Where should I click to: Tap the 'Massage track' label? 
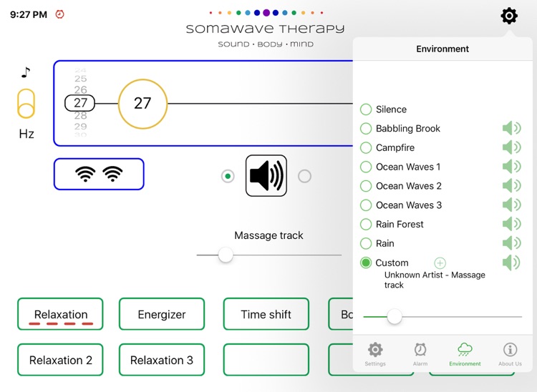(268, 235)
